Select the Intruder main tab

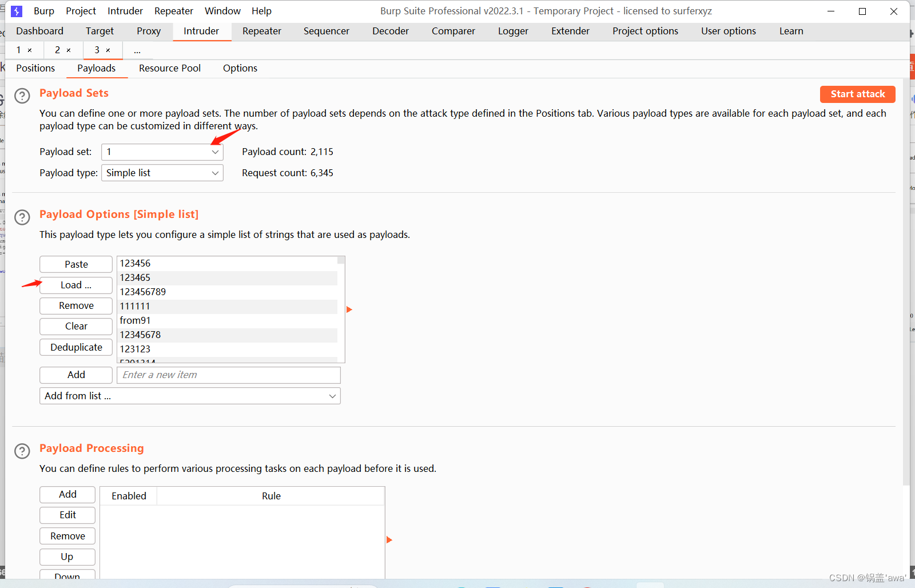[x=201, y=31]
